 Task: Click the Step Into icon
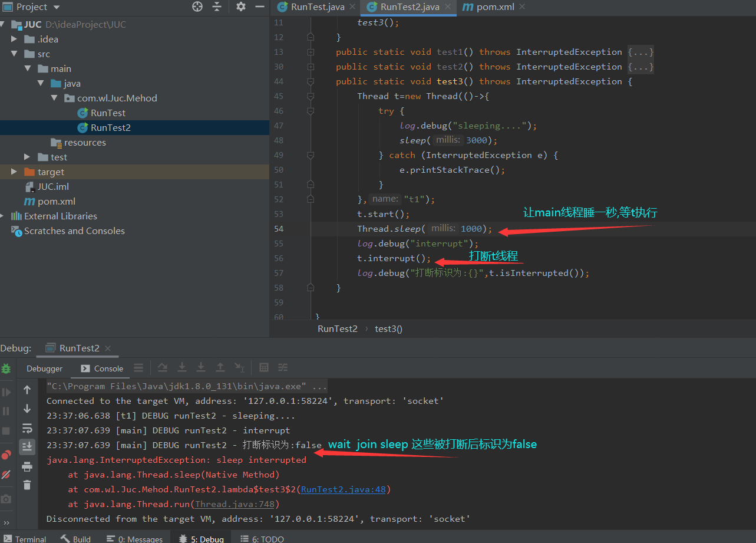pos(182,367)
